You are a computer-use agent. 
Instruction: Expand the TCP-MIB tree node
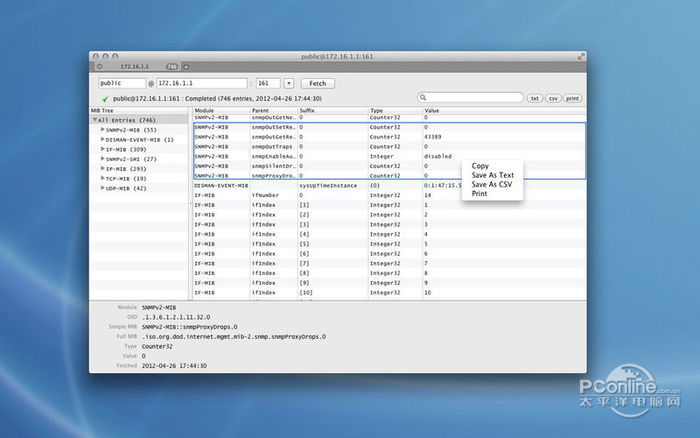click(x=102, y=178)
